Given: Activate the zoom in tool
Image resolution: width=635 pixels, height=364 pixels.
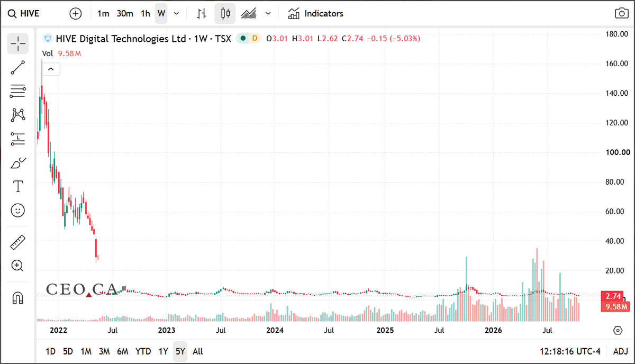Looking at the screenshot, I should (x=18, y=266).
